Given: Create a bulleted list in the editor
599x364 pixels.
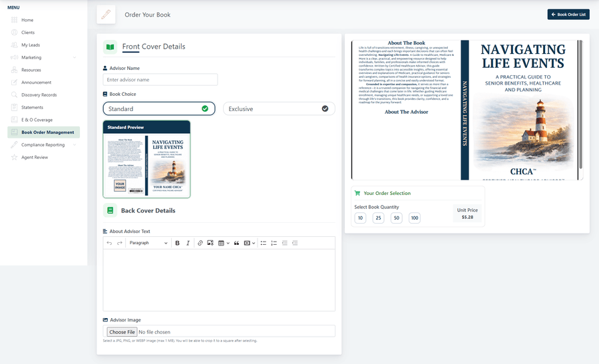Looking at the screenshot, I should [263, 243].
